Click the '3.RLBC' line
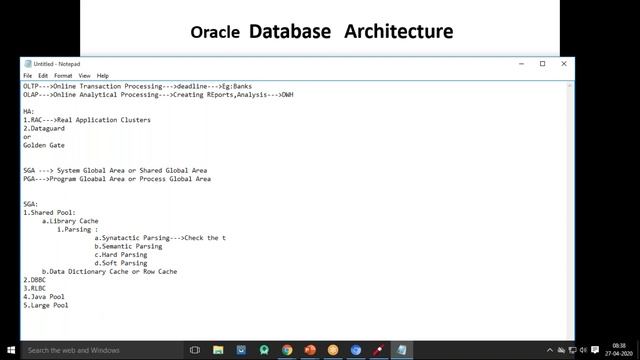Screen dimensions: 640x360 coord(35,289)
